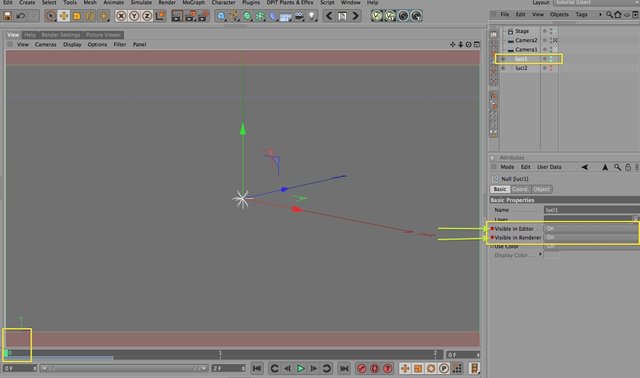The image size is (640, 378).
Task: Toggle the viewport maximize icon
Action: pyautogui.click(x=477, y=44)
